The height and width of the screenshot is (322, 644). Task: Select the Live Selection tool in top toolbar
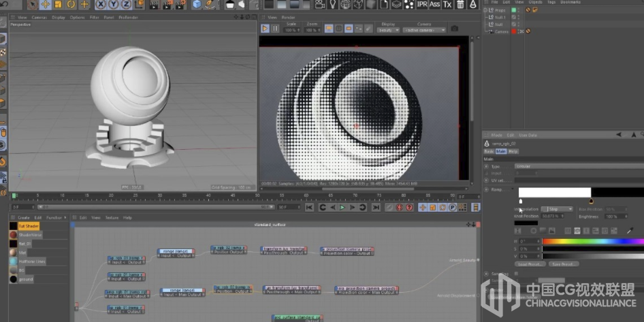(x=33, y=5)
